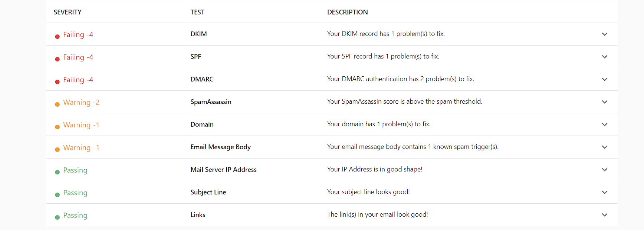The height and width of the screenshot is (230, 644).
Task: Select the Mail Server IP Address test
Action: 223,170
